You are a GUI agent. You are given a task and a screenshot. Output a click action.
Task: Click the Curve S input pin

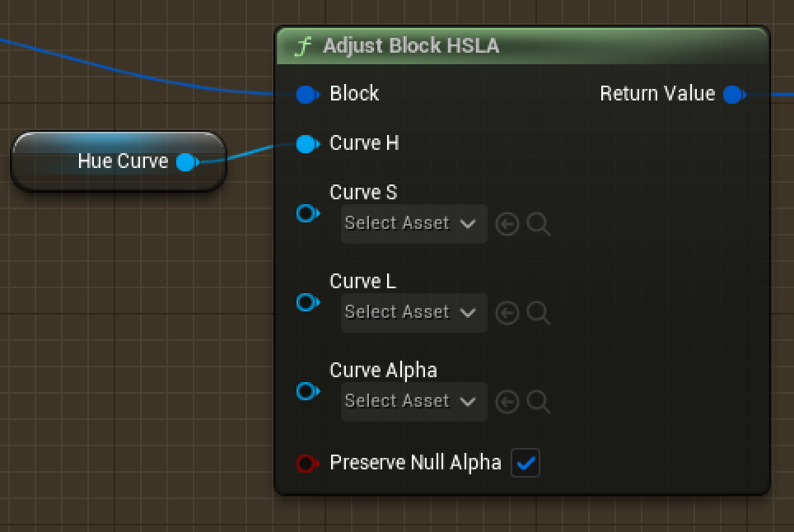pos(306,213)
